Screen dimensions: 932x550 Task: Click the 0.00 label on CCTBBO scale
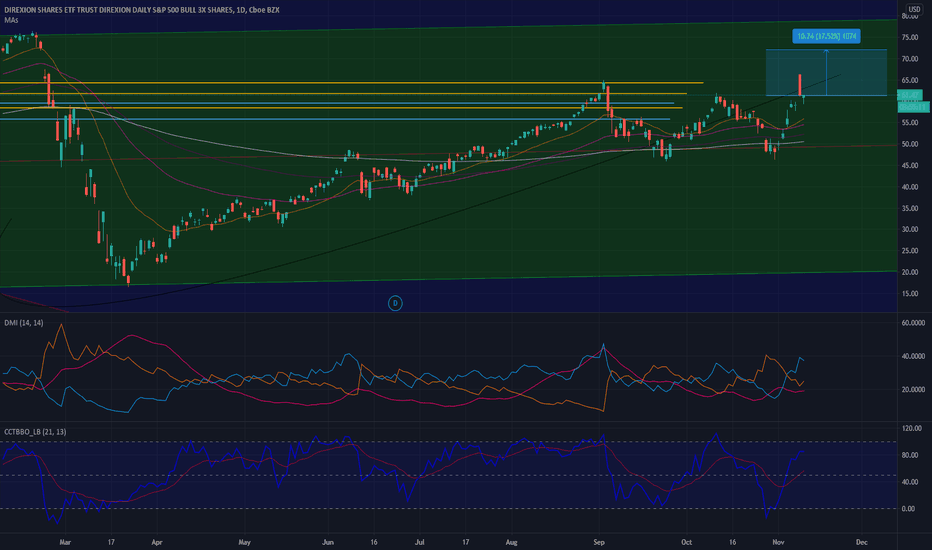coord(908,508)
